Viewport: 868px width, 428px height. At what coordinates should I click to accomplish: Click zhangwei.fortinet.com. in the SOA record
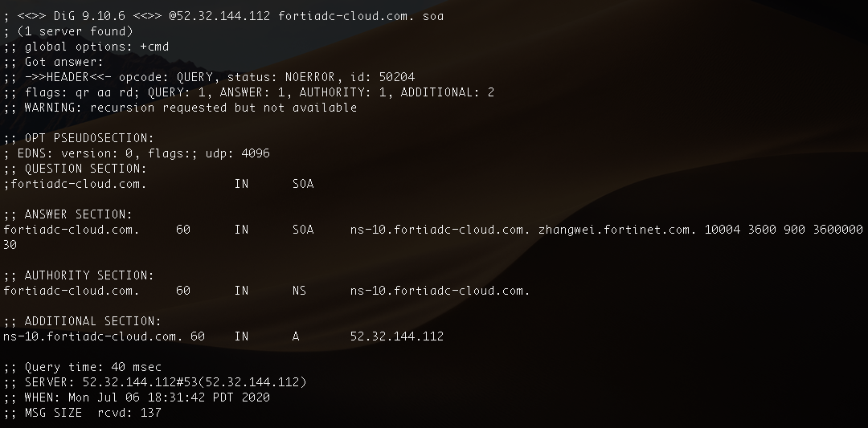click(617, 230)
